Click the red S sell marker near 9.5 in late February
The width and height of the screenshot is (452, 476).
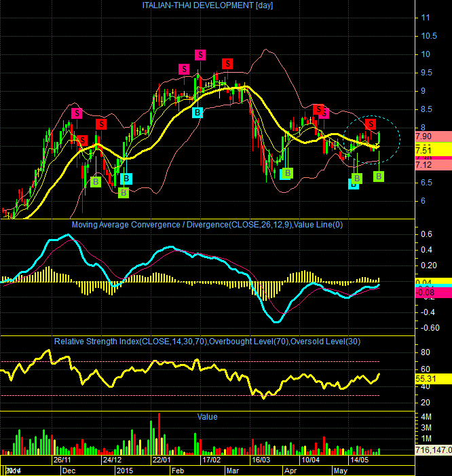[x=227, y=64]
